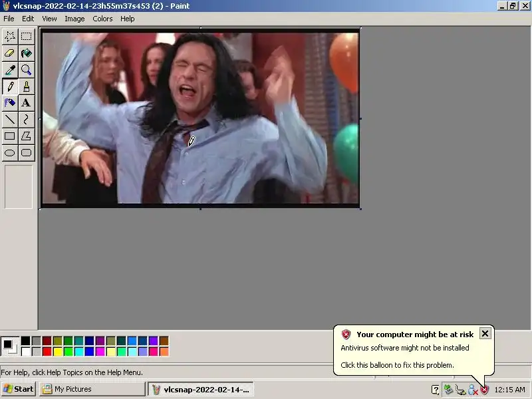Click the foreground/background color indicator box

[x=10, y=346]
